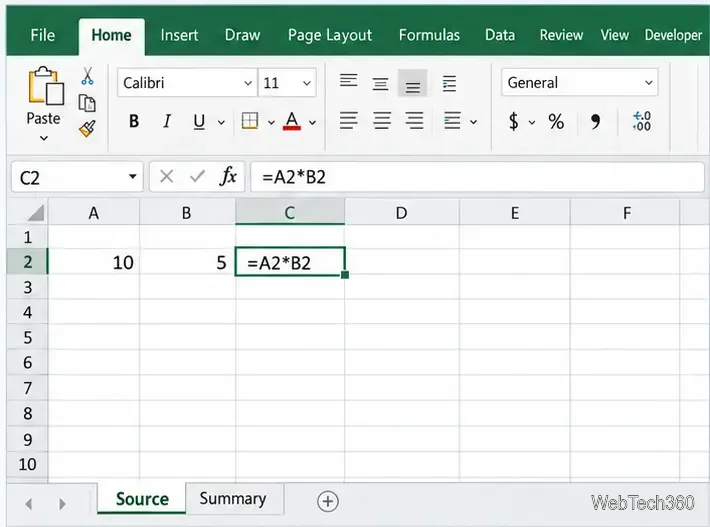Apply Accounting dollar number format
This screenshot has width=710, height=527.
(x=513, y=121)
